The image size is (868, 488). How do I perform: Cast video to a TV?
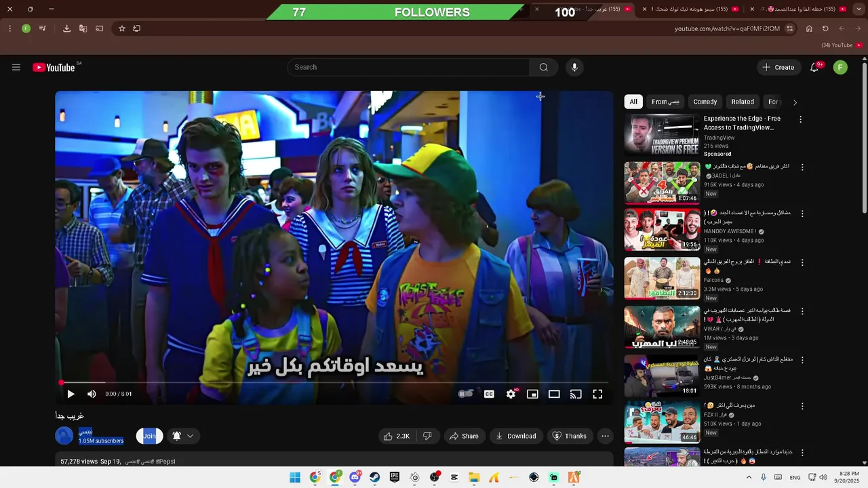576,394
